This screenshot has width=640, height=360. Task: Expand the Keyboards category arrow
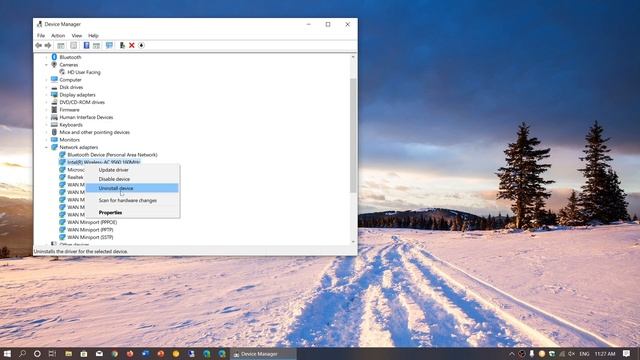(47, 124)
